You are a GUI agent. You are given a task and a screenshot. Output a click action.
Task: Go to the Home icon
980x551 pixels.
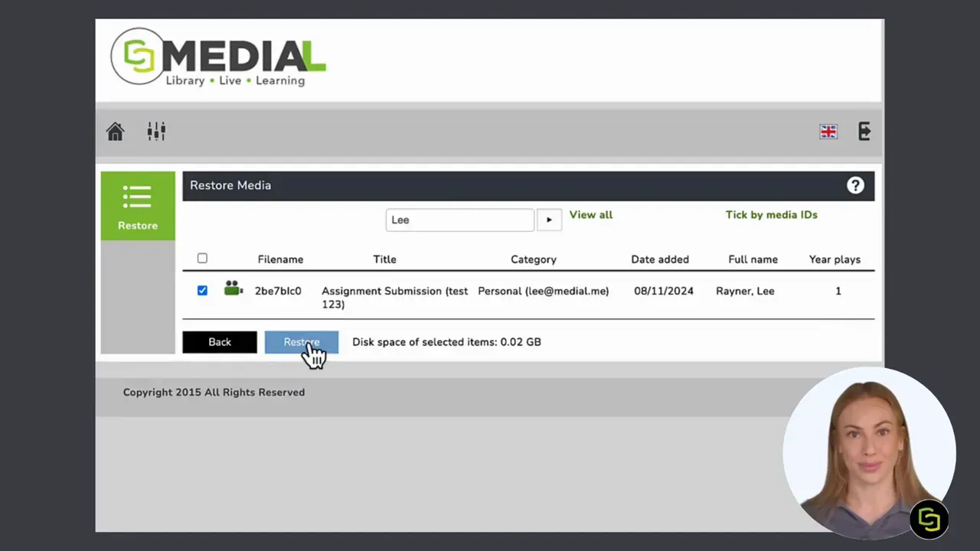click(115, 132)
